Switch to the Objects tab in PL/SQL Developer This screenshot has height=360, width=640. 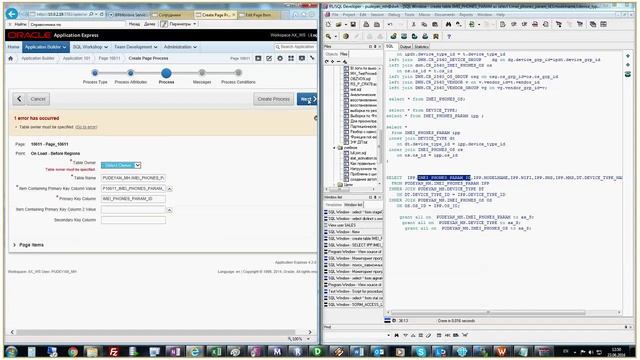click(x=331, y=54)
